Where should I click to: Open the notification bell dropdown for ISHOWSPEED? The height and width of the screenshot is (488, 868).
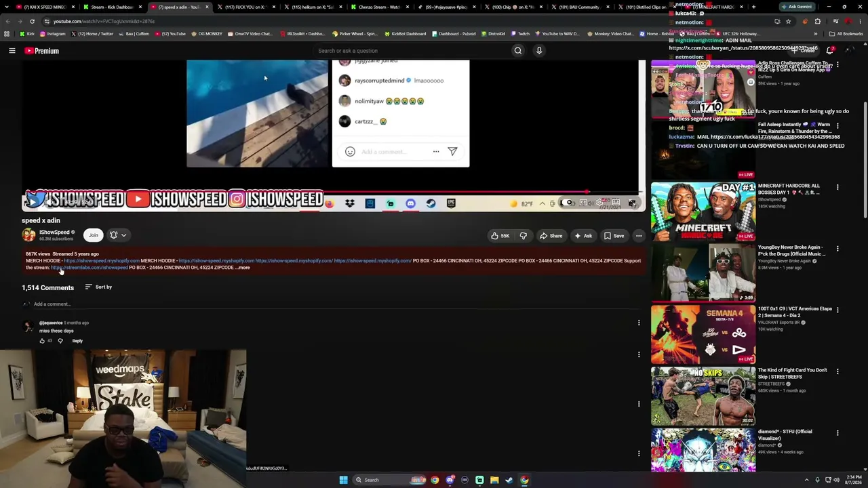coord(118,235)
